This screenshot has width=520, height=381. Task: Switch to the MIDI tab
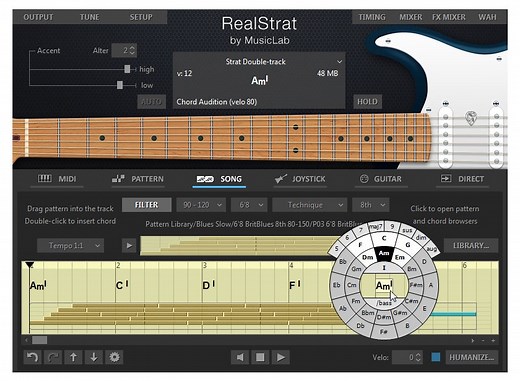57,179
